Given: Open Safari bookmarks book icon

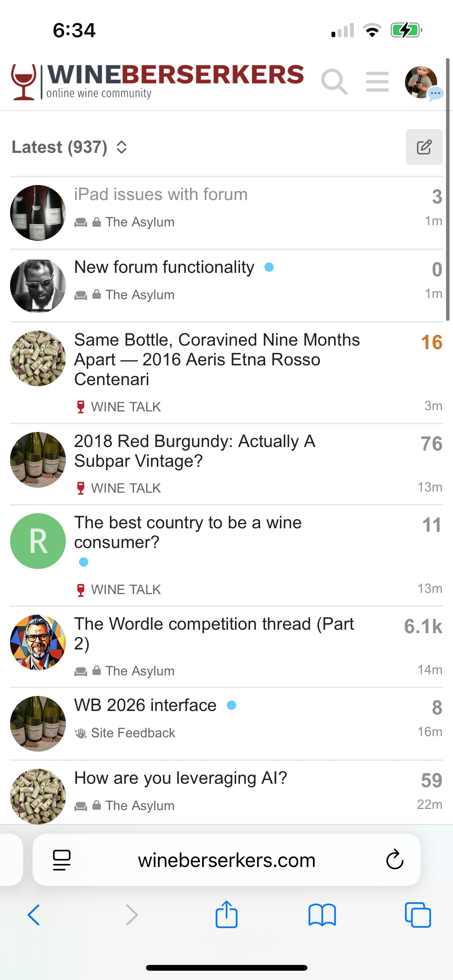Looking at the screenshot, I should tap(322, 915).
